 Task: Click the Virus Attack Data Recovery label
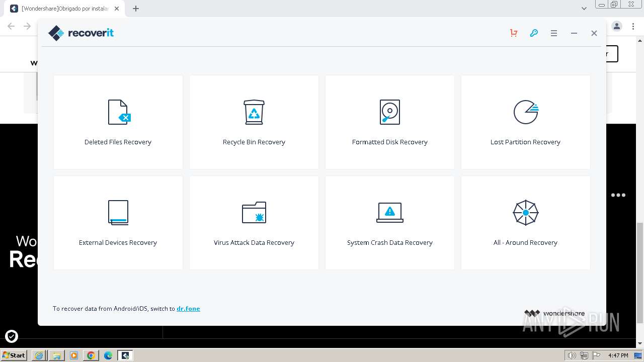point(254,242)
